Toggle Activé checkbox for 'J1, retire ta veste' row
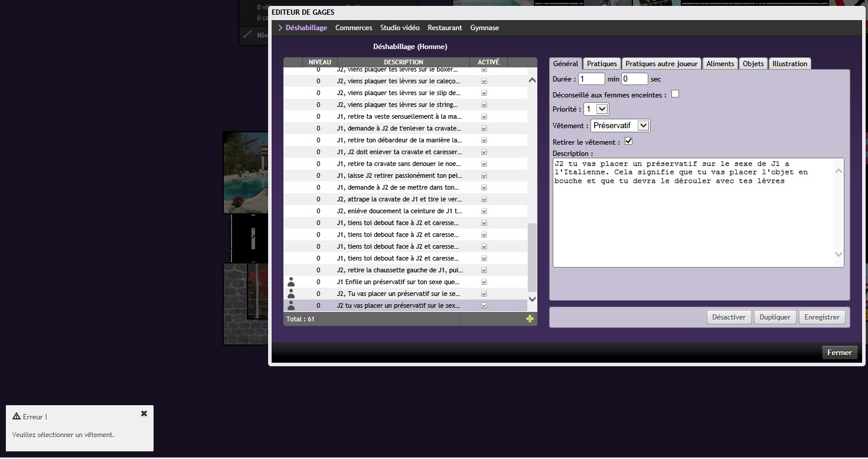The image size is (868, 459). click(x=484, y=116)
